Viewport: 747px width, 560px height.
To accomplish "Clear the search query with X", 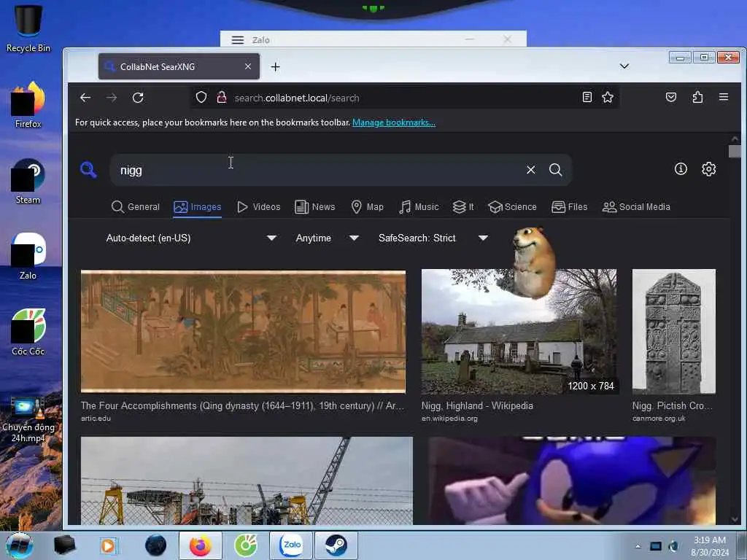I will [x=531, y=169].
